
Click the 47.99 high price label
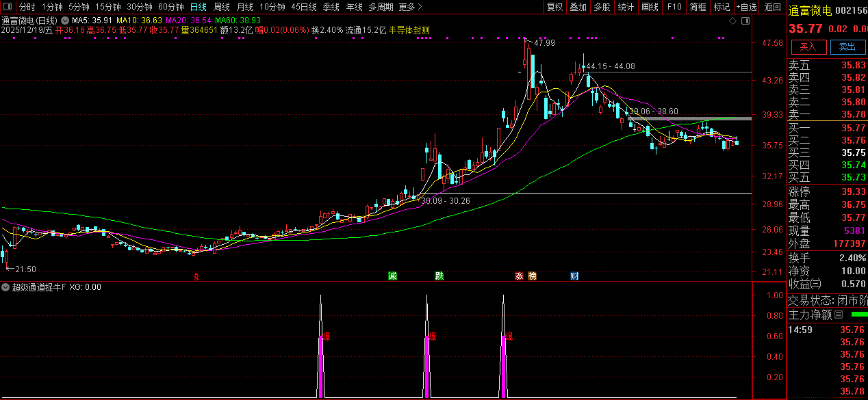click(544, 43)
